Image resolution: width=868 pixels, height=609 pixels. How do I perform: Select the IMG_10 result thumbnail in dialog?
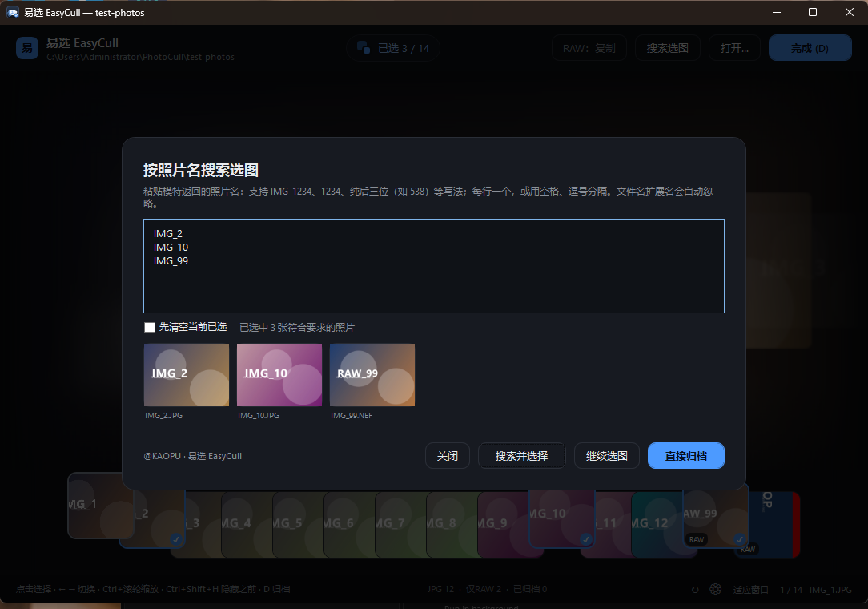tap(279, 374)
